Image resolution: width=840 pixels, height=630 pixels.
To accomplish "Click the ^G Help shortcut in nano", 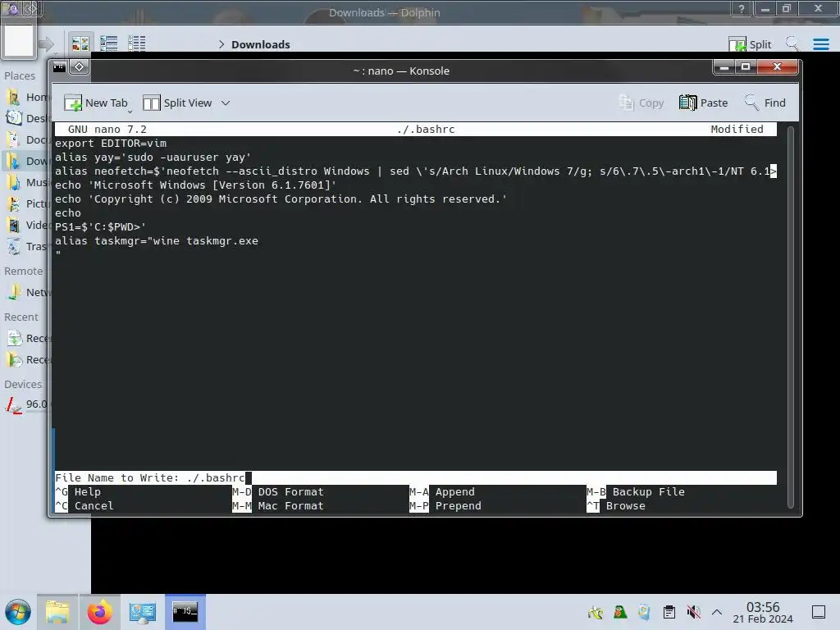I will (x=78, y=492).
